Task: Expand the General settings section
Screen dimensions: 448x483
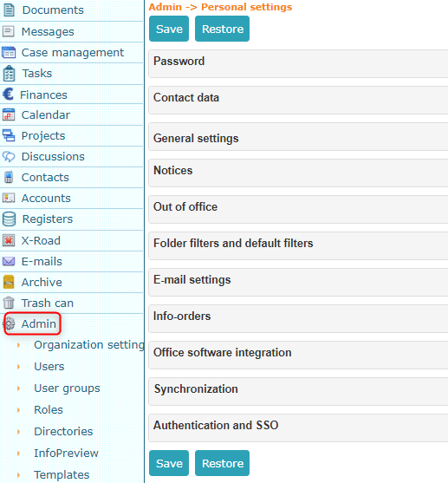Action: [x=298, y=137]
